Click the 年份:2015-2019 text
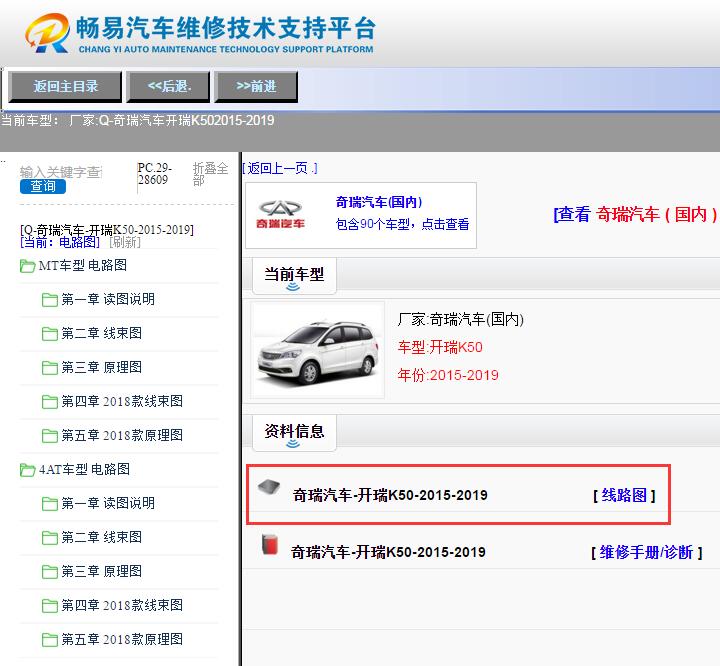This screenshot has width=720, height=666. tap(448, 375)
